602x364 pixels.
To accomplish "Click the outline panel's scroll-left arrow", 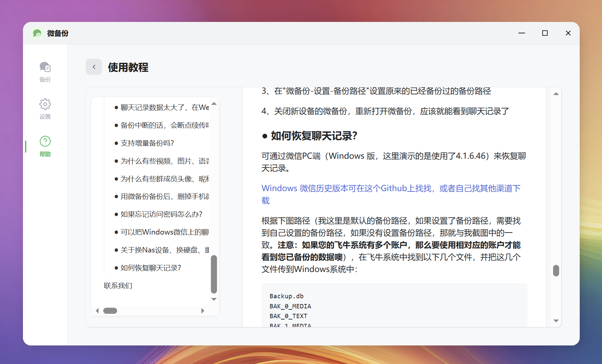I will click(x=97, y=311).
